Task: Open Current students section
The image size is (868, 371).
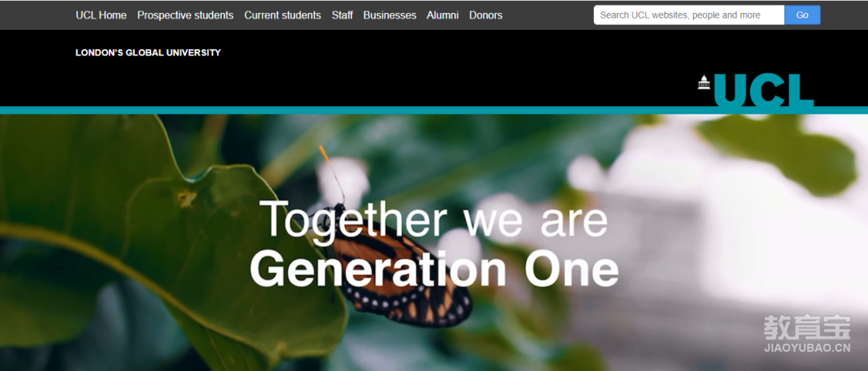Action: pos(282,15)
